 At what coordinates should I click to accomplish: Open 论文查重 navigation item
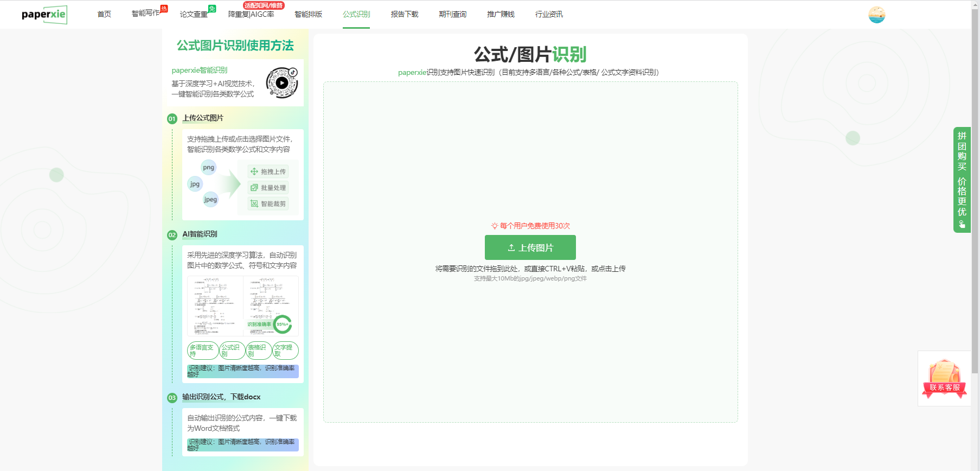(194, 14)
